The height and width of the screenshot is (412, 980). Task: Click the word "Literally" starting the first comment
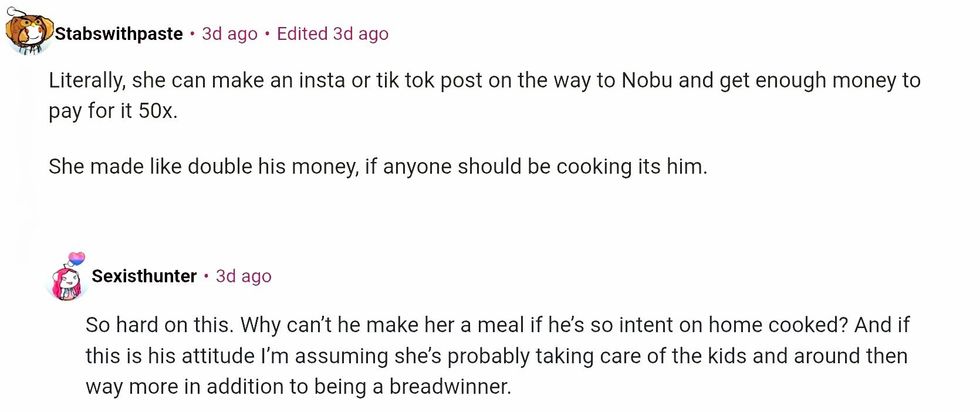pyautogui.click(x=86, y=81)
